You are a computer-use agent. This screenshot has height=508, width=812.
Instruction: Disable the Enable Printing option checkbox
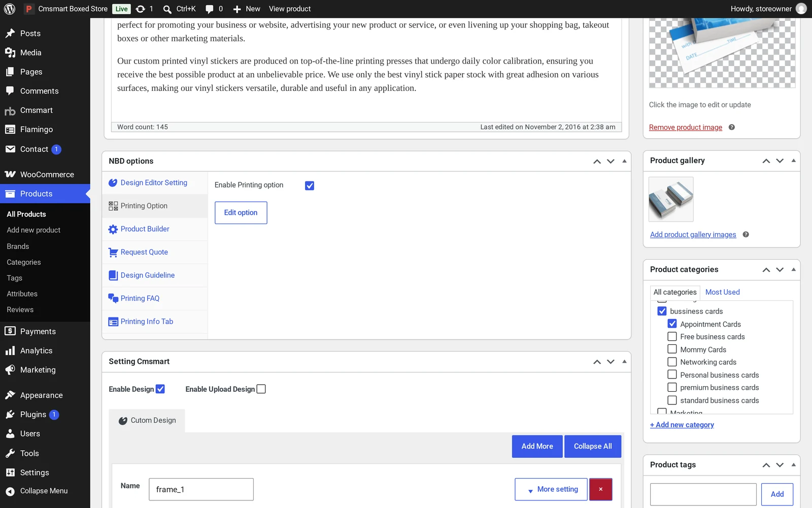tap(310, 186)
